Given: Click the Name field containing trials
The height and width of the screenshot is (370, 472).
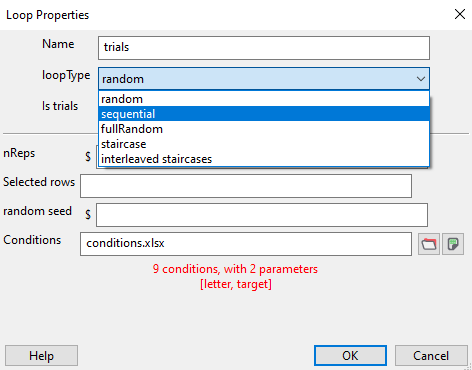Looking at the screenshot, I should pyautogui.click(x=264, y=48).
